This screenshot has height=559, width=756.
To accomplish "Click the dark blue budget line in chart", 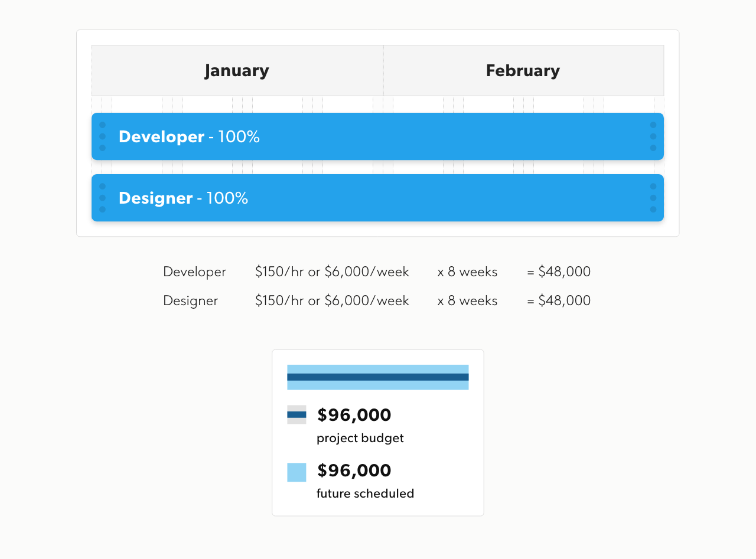I will pos(378,377).
